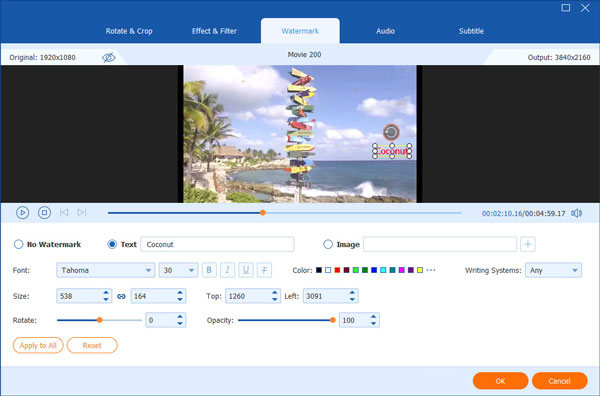Select the Image watermark radio button
Viewport: 600px width, 396px height.
click(328, 244)
